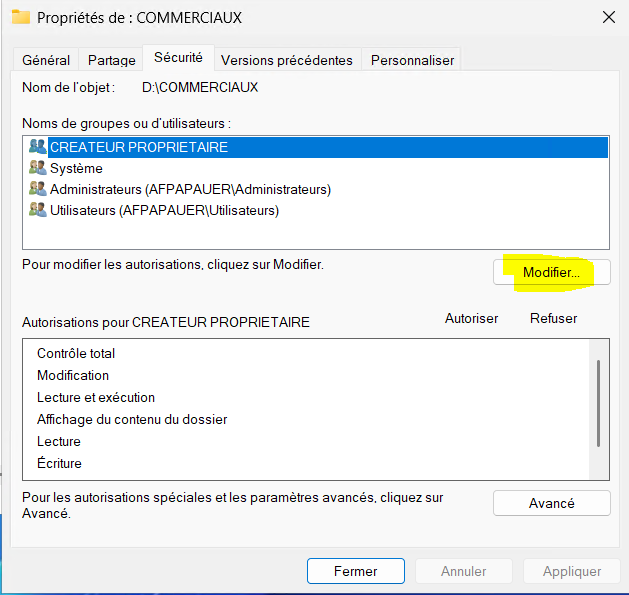Close the Propriétés de COMMERCIAUX window

[609, 17]
